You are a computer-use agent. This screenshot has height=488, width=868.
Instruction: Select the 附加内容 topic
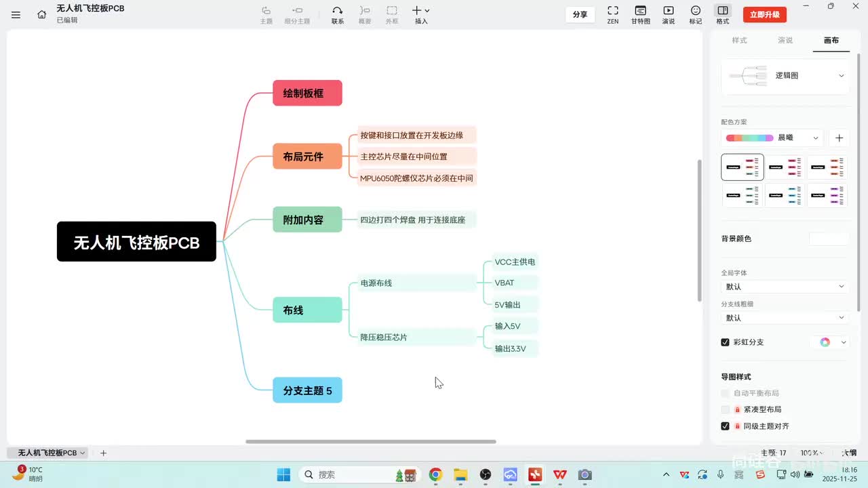tap(307, 220)
